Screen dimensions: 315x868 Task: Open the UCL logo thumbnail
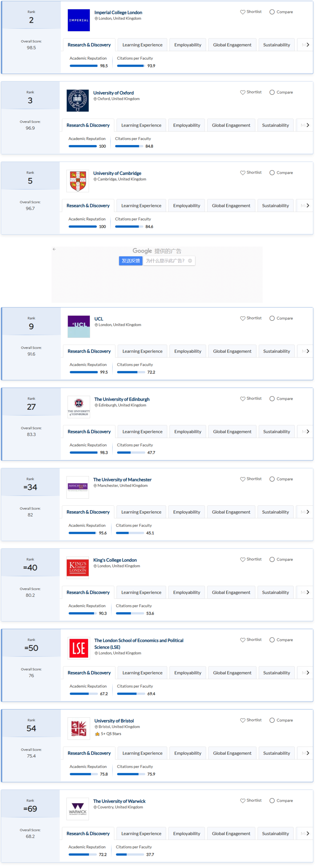tap(78, 327)
